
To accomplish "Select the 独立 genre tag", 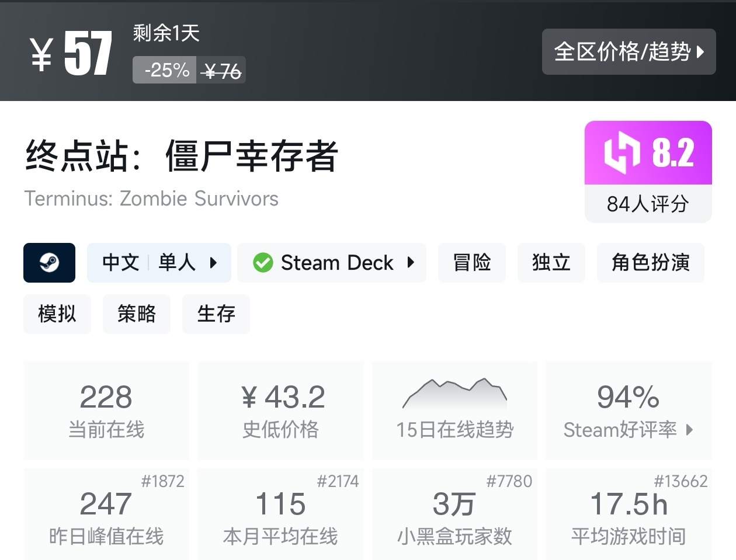I will pyautogui.click(x=551, y=263).
